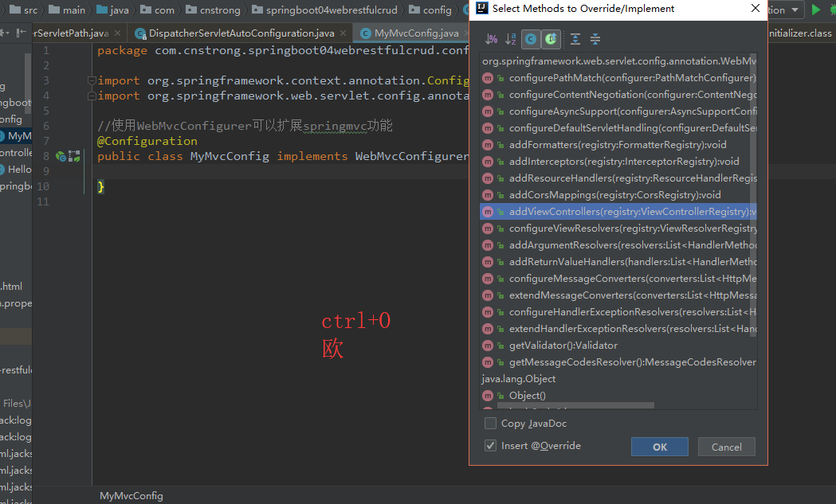Click the @Configuration annotation in editor
Viewport: 836px width, 504px height.
point(147,141)
